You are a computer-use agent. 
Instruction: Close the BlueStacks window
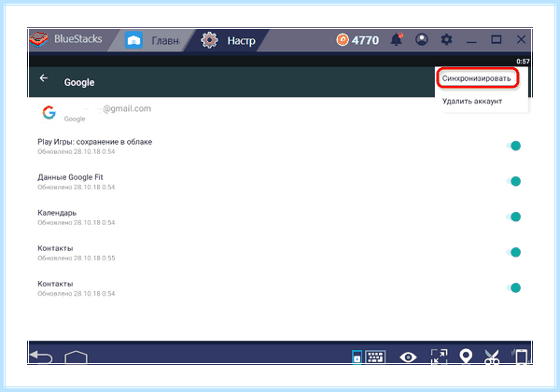pos(521,39)
